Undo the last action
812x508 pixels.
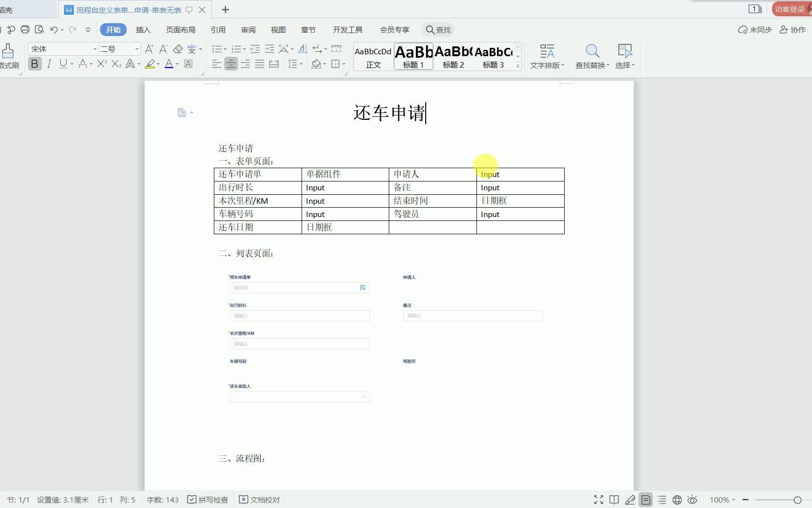(54, 30)
